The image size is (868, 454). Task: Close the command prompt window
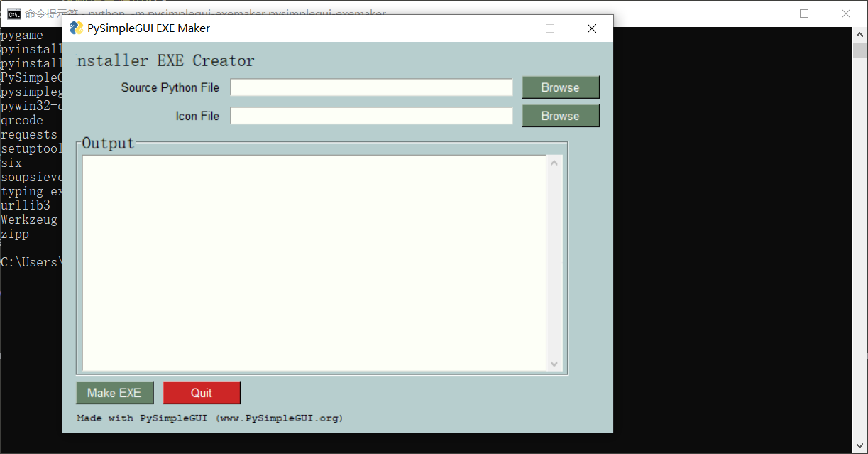pyautogui.click(x=846, y=13)
